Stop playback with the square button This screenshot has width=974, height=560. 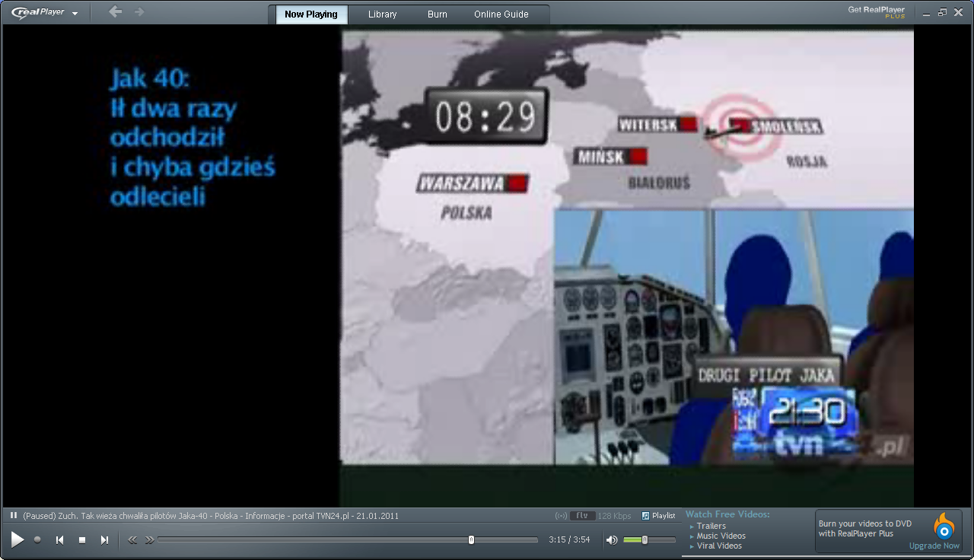pos(82,540)
